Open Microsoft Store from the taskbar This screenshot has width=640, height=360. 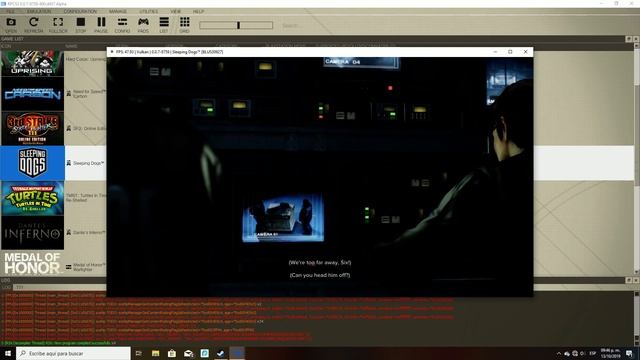(x=172, y=353)
